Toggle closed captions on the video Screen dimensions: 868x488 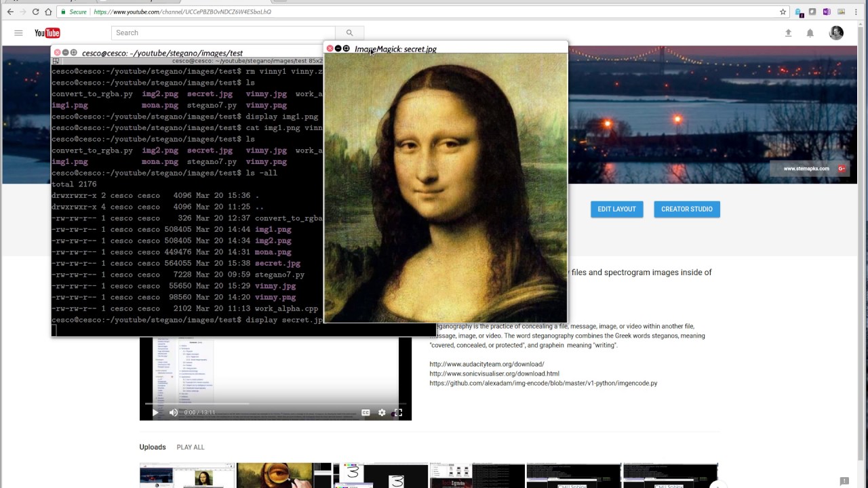[x=366, y=412]
